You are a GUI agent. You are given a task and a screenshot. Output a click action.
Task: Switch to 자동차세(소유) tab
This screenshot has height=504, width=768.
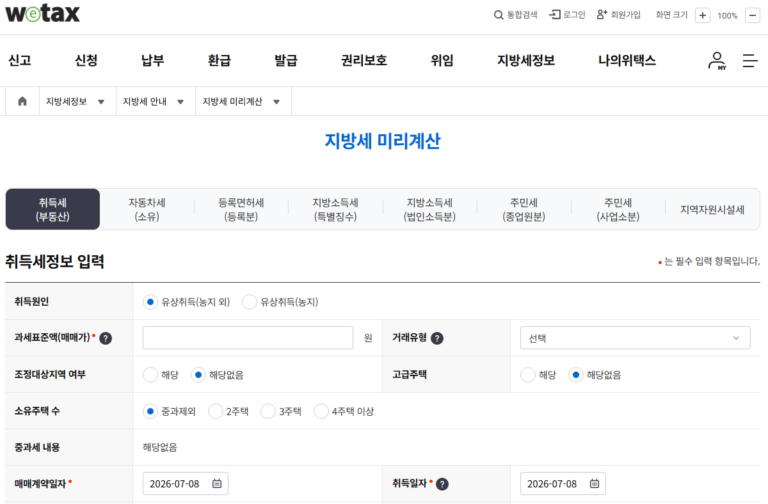pos(147,209)
